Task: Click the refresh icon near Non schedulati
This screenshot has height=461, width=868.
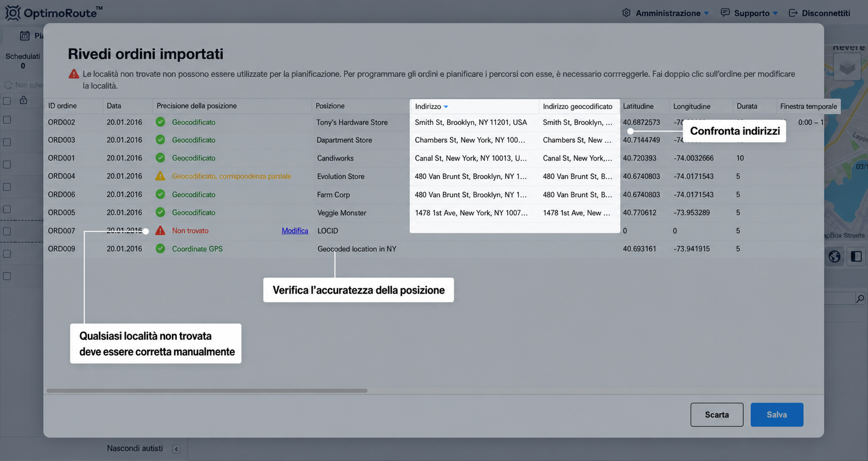Action: (8, 85)
